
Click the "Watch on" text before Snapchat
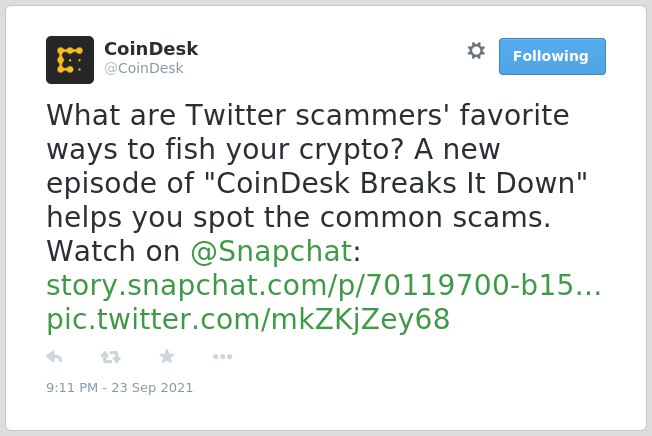113,251
